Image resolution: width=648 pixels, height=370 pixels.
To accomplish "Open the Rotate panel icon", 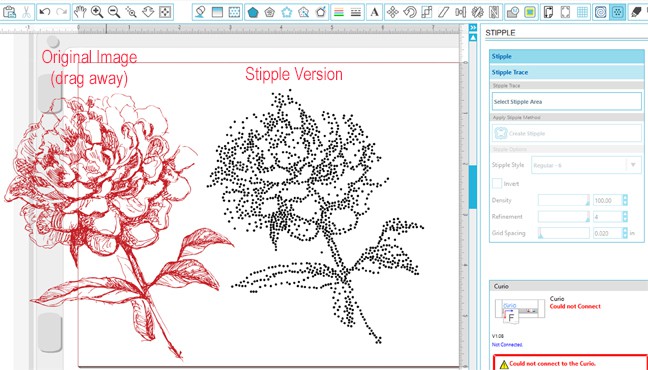I will pos(410,12).
